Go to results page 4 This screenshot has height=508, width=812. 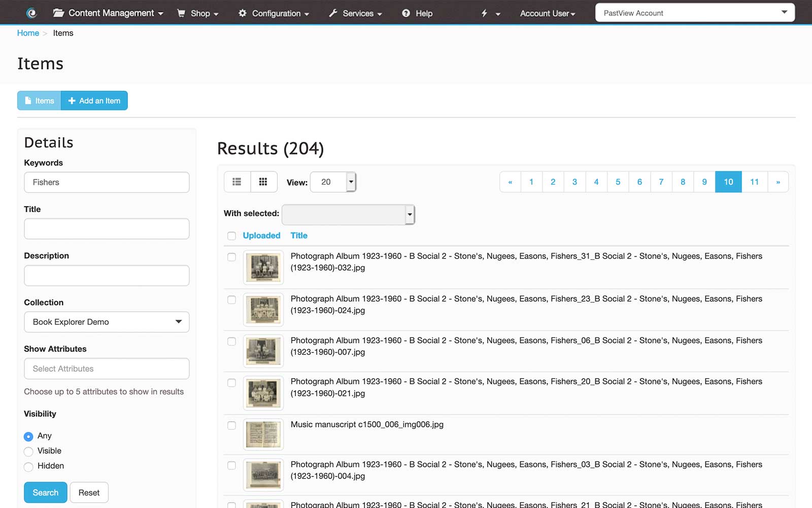tap(596, 182)
